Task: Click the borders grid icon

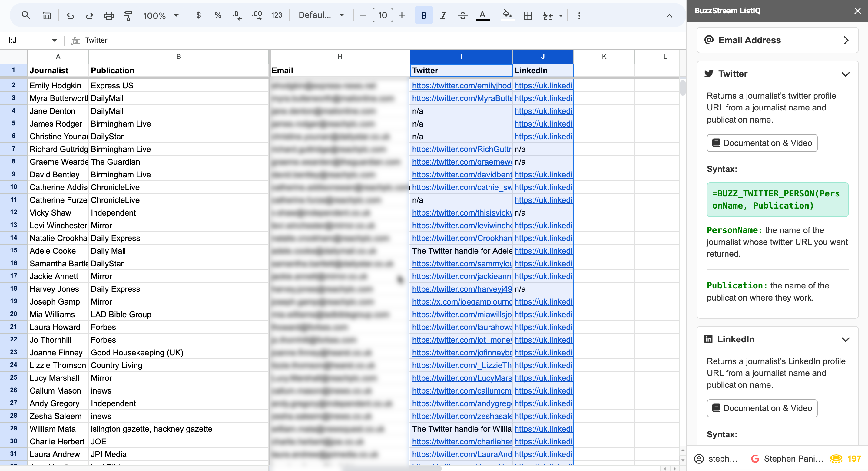Action: pyautogui.click(x=528, y=15)
